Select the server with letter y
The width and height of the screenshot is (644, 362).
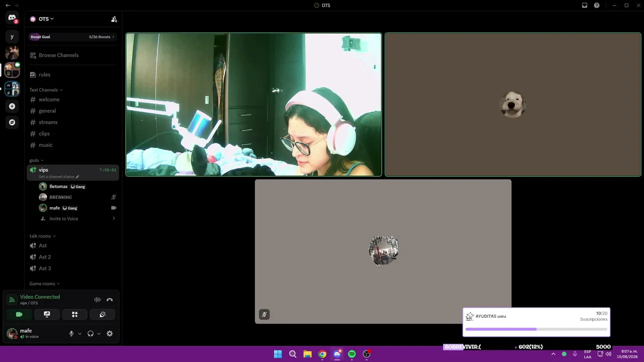pyautogui.click(x=12, y=37)
